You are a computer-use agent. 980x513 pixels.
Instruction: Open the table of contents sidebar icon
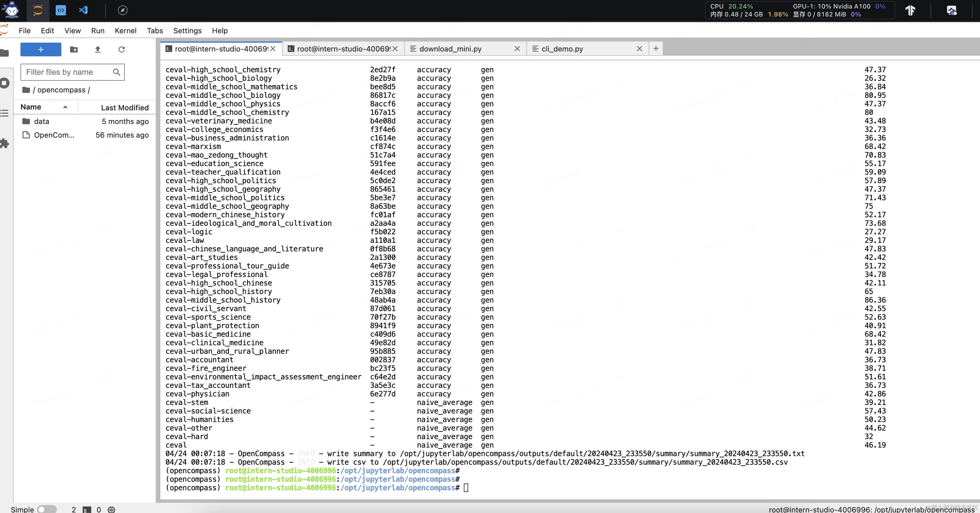[4, 113]
